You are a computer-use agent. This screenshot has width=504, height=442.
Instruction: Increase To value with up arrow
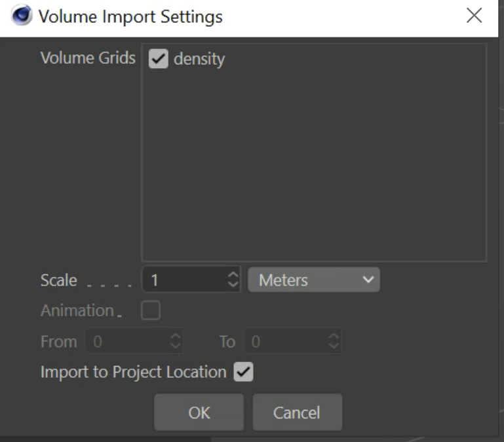point(334,337)
